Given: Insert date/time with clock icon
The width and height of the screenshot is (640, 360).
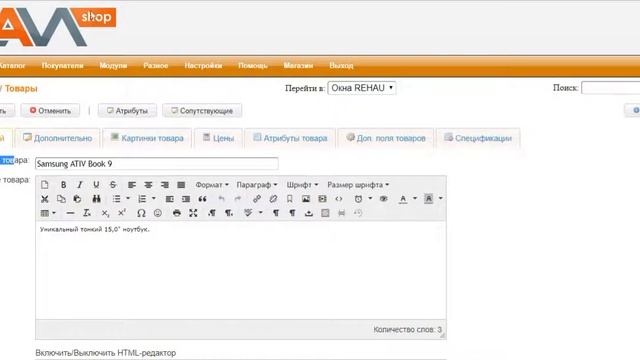Looking at the screenshot, I should 358,199.
